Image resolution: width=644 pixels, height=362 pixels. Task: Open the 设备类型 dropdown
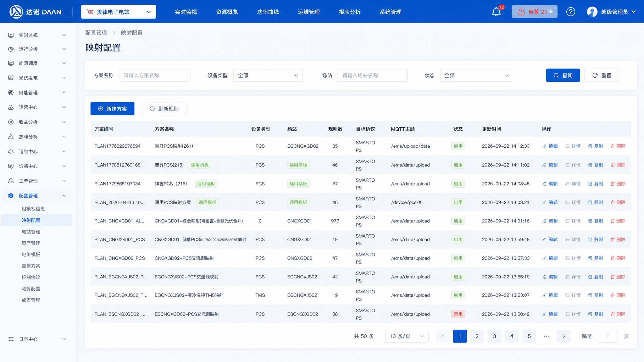coord(268,75)
